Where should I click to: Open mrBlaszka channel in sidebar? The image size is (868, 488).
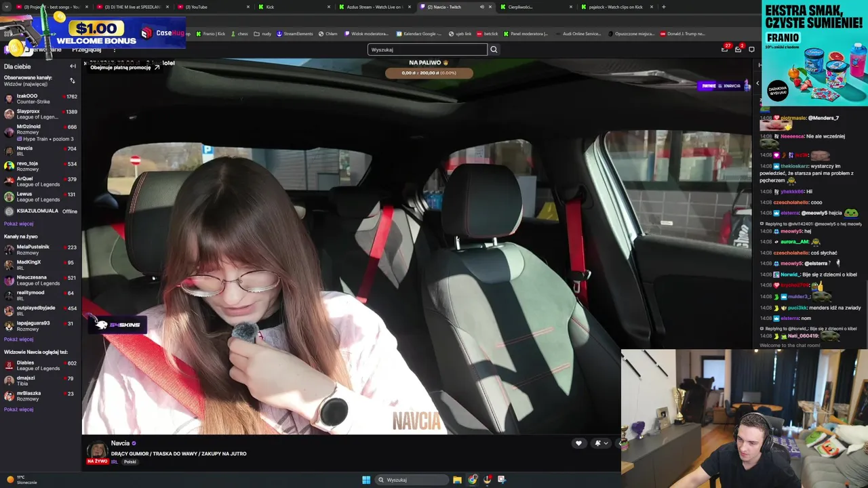click(x=40, y=396)
